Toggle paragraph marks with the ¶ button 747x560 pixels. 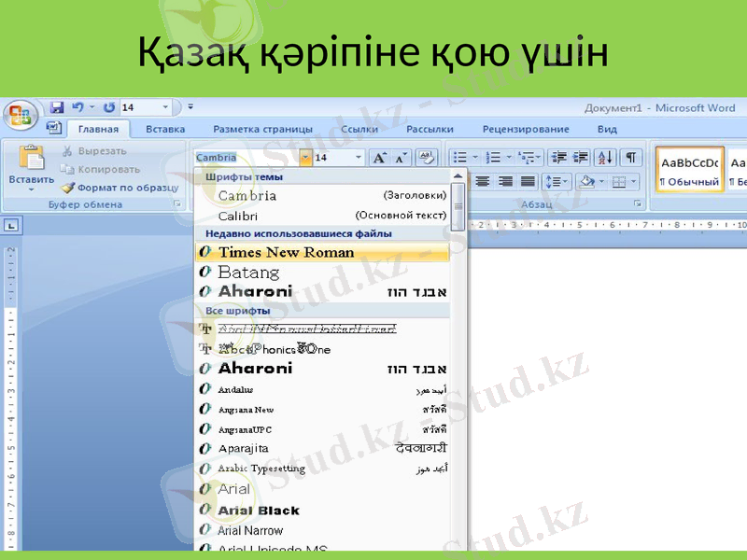coord(630,156)
